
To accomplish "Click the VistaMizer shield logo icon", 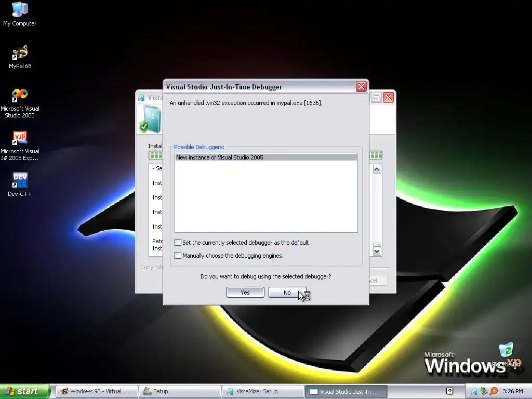I will 149,119.
